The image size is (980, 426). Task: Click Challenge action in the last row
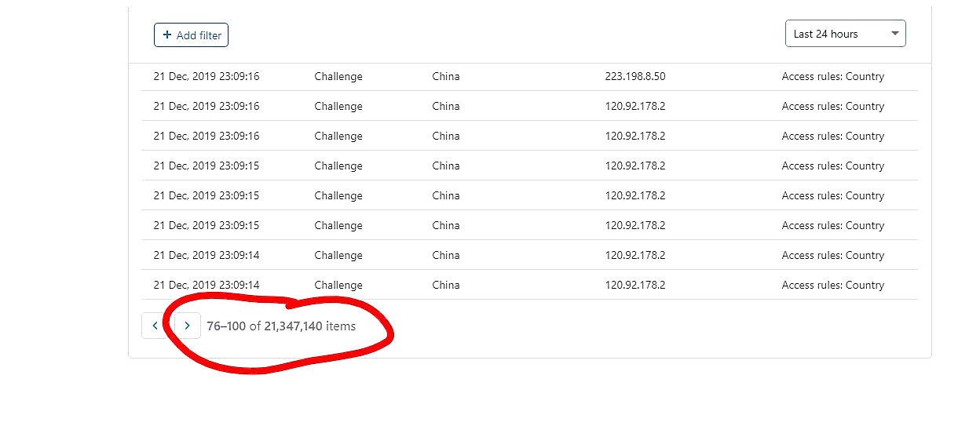point(338,286)
